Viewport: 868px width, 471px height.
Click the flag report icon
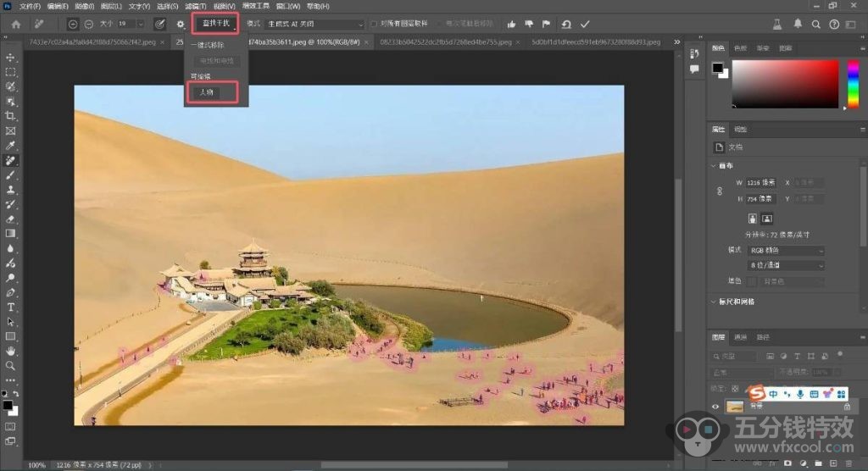coord(547,25)
